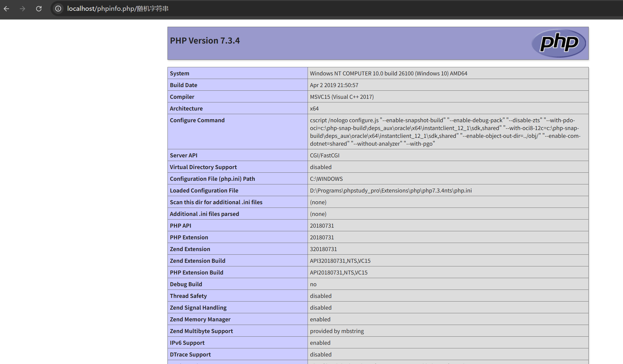Viewport: 623px width, 364px height.
Task: Open the site information icon in address bar
Action: [x=58, y=9]
